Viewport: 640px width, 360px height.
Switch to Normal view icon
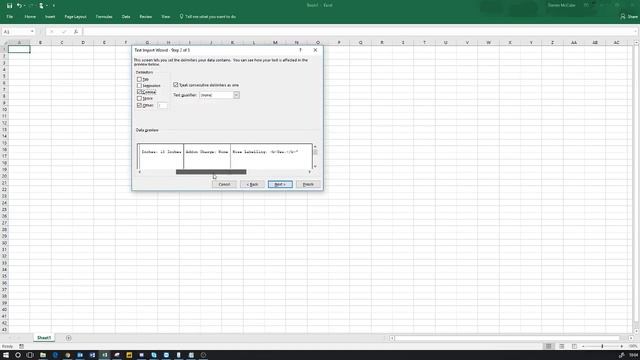[x=549, y=347]
